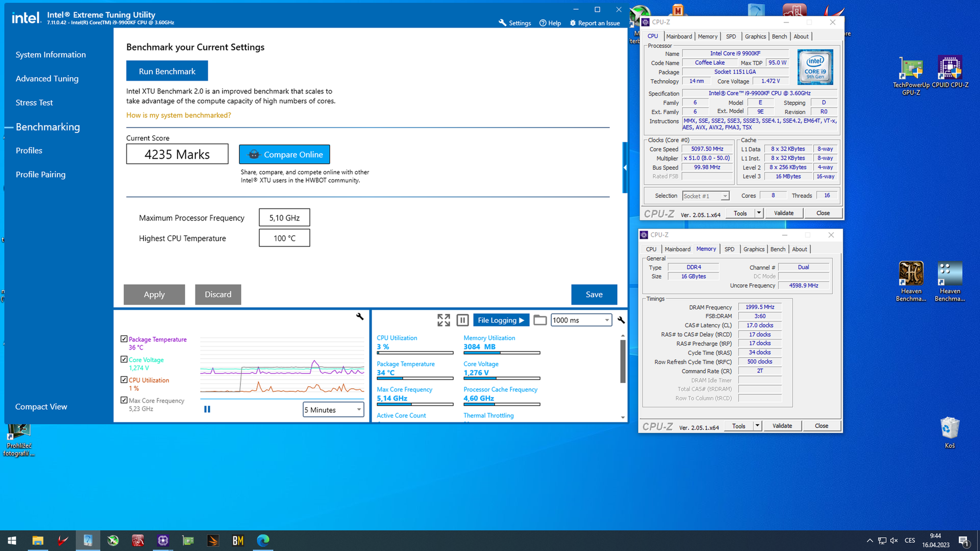This screenshot has width=980, height=551.
Task: Pause the monitoring values panel
Action: tap(462, 320)
